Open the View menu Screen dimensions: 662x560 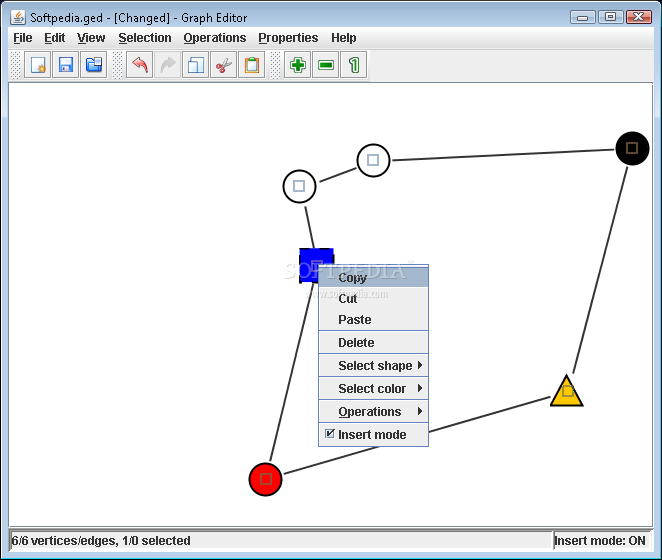91,38
